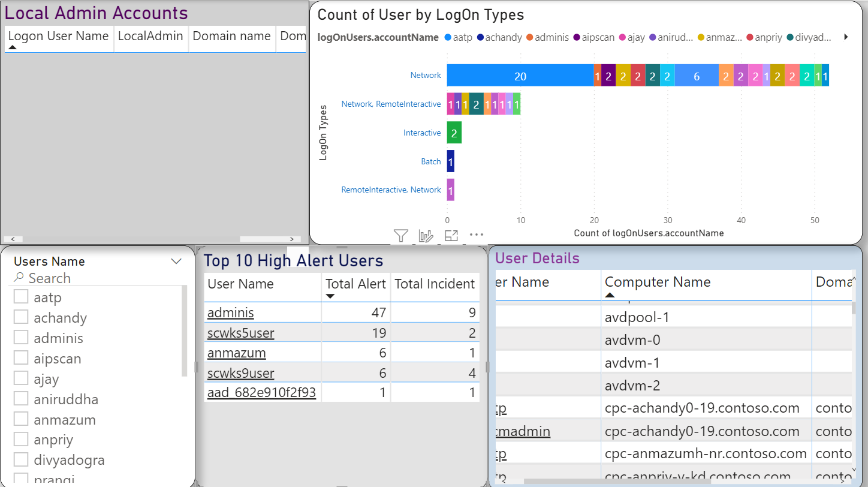Click User Details vertical scrollbar down arrow

pyautogui.click(x=854, y=470)
